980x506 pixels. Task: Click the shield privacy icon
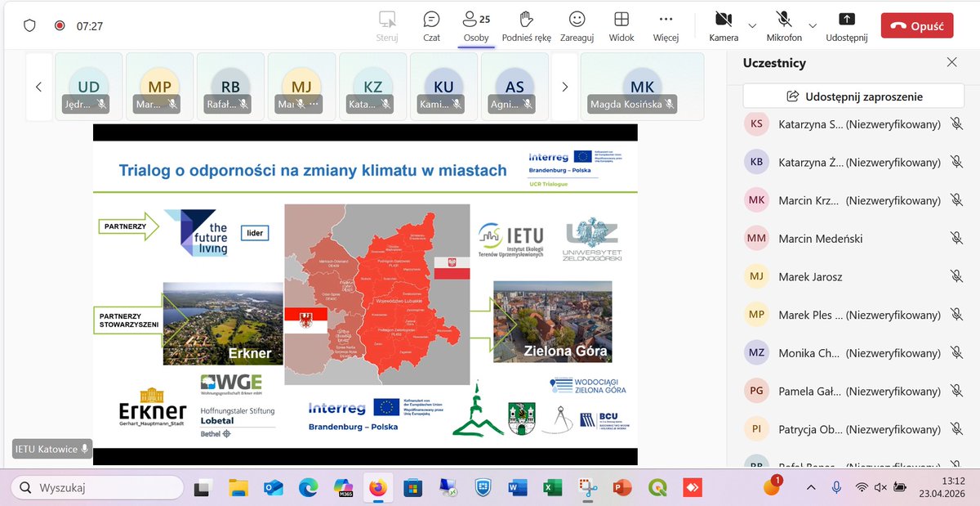[29, 25]
